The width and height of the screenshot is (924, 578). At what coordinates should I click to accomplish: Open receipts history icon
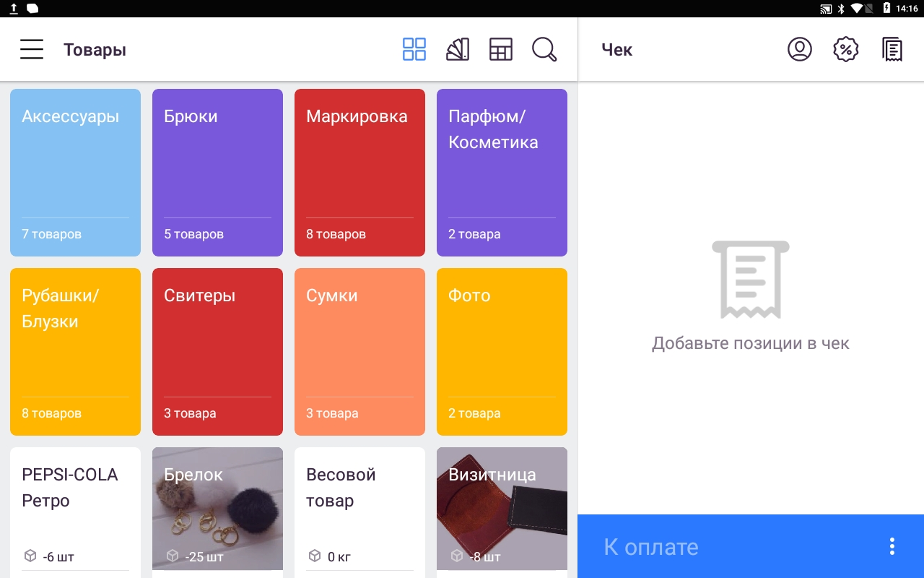click(x=892, y=50)
